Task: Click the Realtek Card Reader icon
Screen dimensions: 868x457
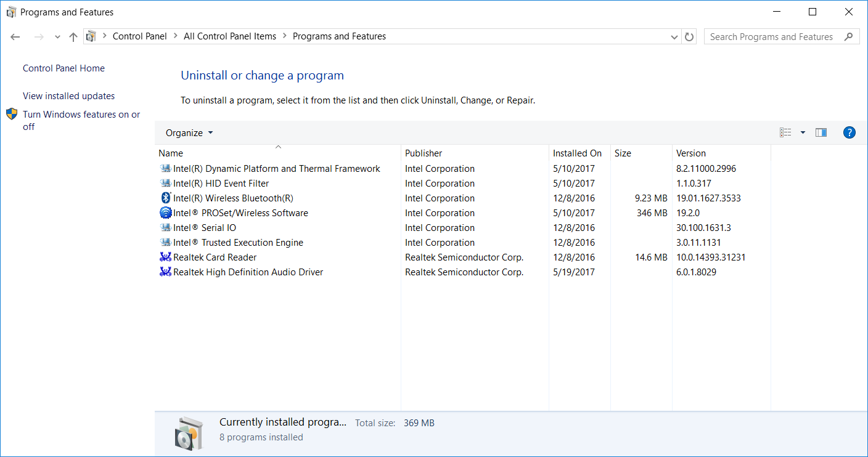Action: click(165, 257)
